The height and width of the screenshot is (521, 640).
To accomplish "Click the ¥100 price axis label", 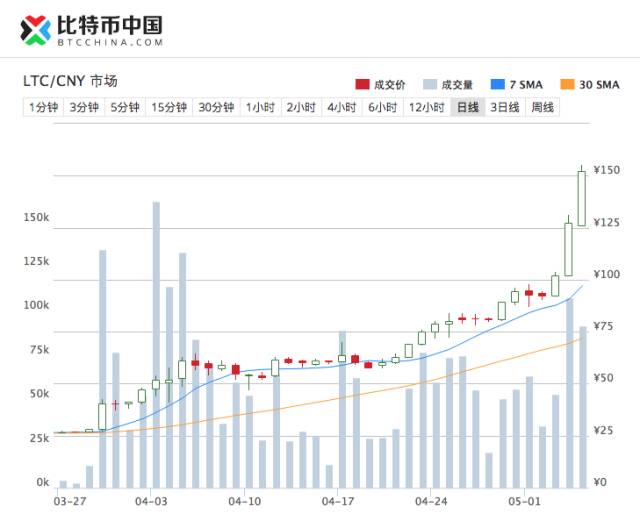I will [x=607, y=274].
